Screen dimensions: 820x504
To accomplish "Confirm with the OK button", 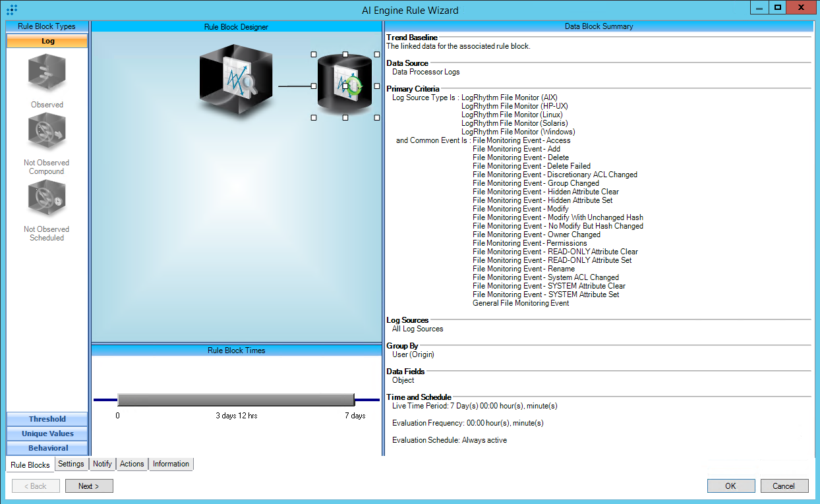I will pos(730,486).
